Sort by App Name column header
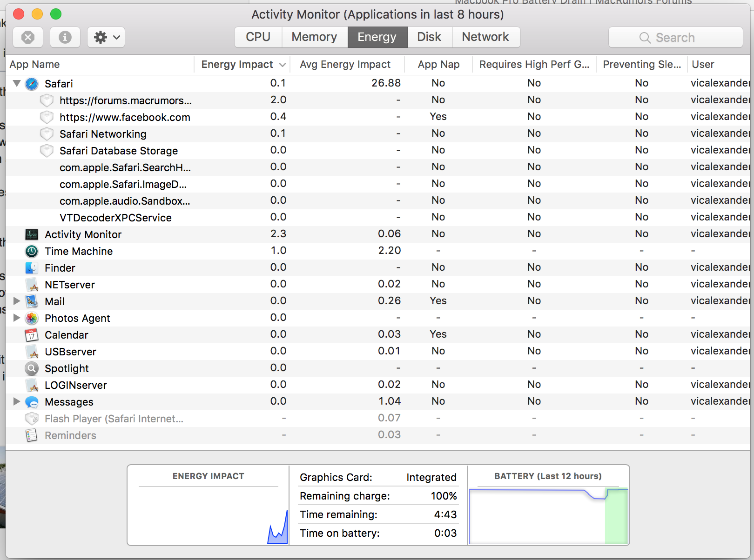The image size is (754, 560). 100,65
